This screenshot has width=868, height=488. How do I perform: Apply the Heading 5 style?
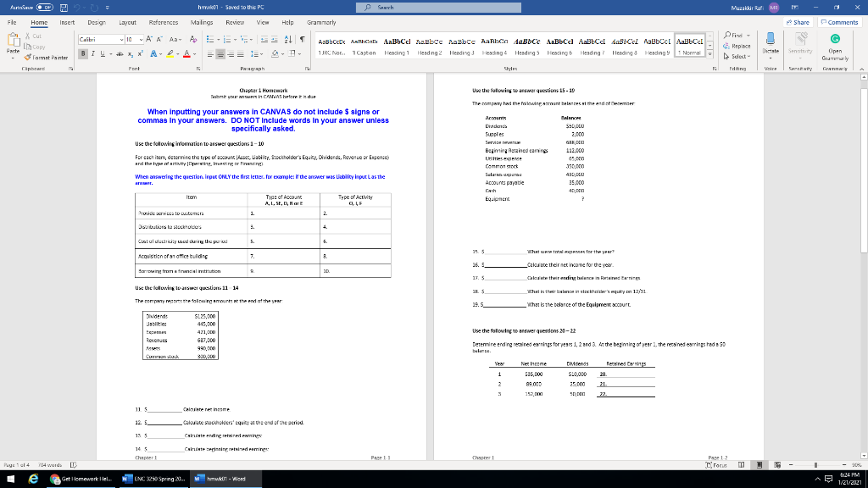pos(527,47)
